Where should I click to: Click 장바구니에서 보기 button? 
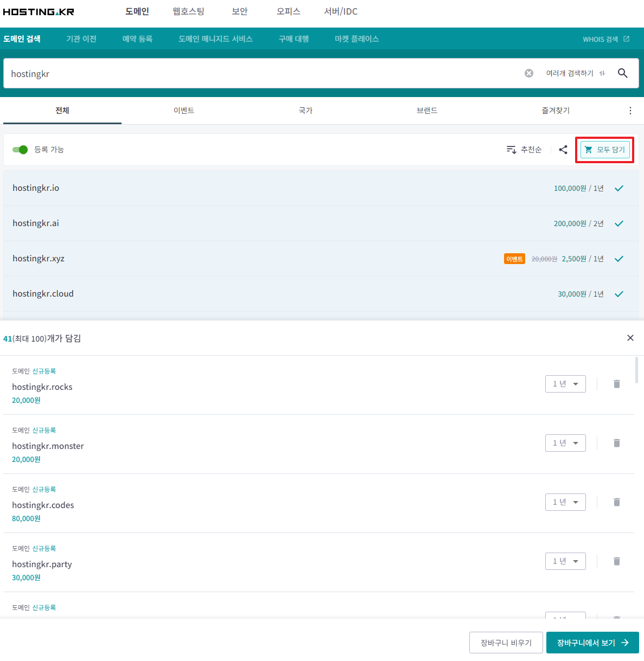coord(592,643)
